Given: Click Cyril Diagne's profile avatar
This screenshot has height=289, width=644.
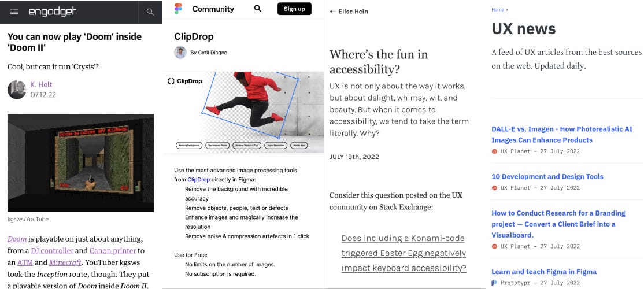Looking at the screenshot, I should coord(180,53).
